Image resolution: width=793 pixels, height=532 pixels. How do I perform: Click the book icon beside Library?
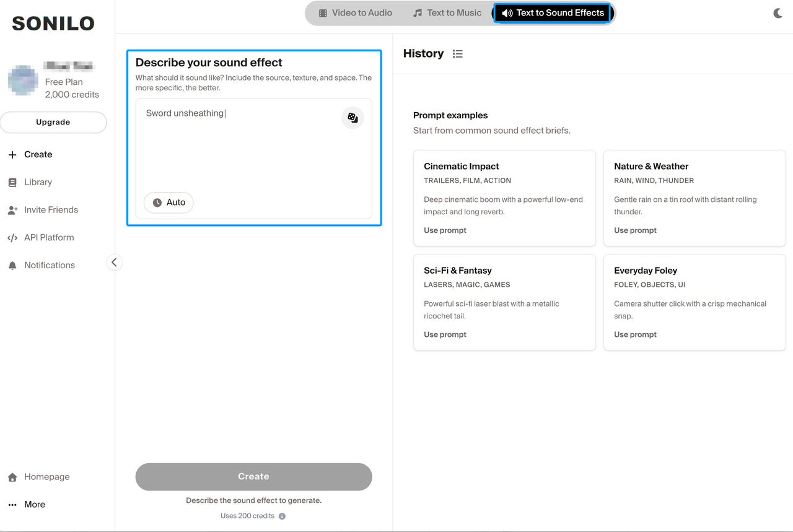[x=12, y=183]
